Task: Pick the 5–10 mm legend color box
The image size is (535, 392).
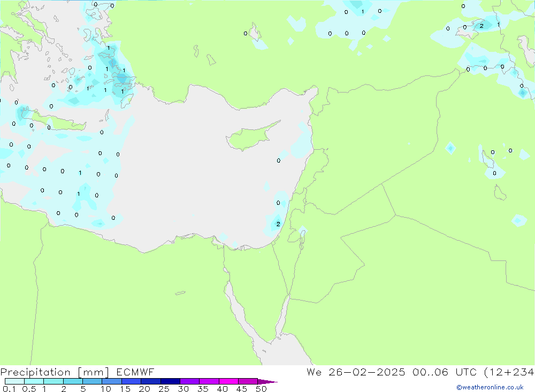Action: 93,381
